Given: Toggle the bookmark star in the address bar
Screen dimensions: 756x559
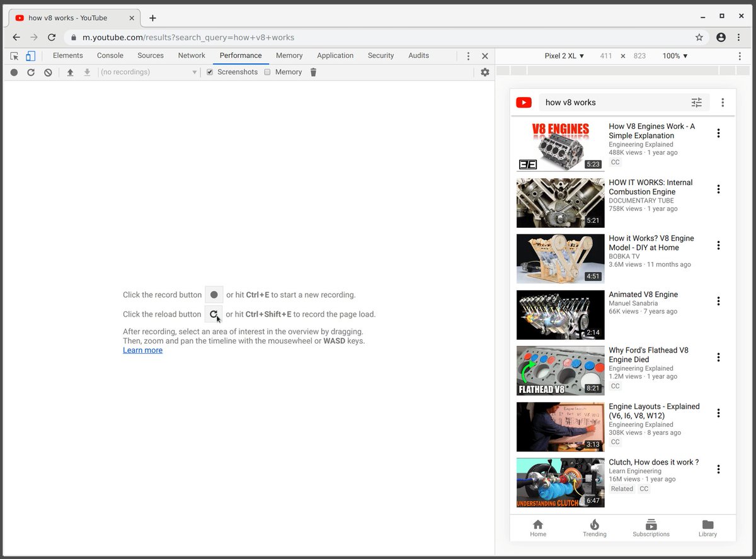Looking at the screenshot, I should [699, 37].
